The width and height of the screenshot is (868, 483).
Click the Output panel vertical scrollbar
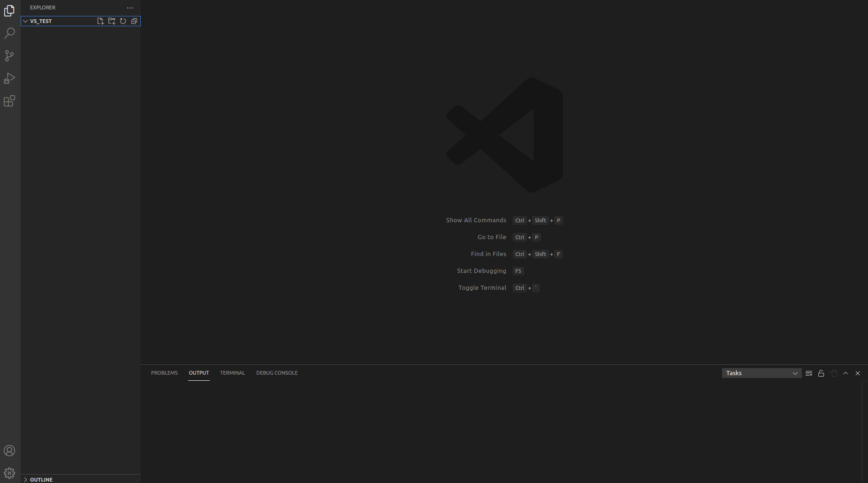click(865, 432)
